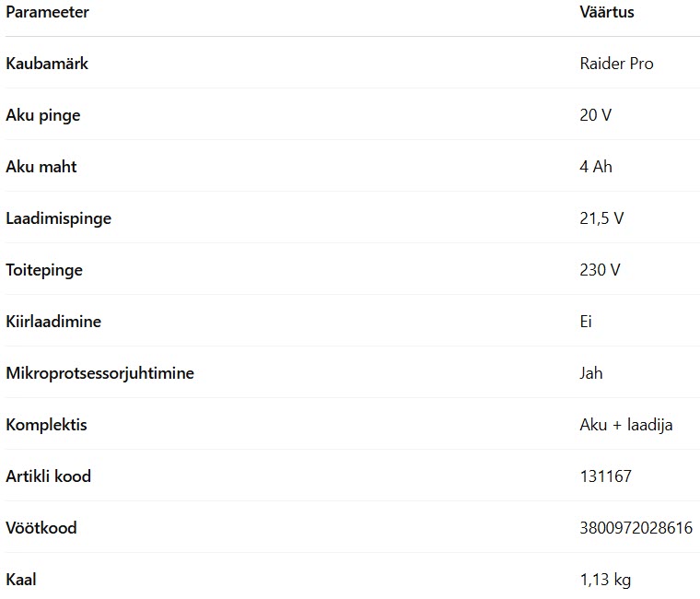Viewport: 700px width, 599px height.
Task: Select the Kiirlaadimine label
Action: tap(53, 322)
